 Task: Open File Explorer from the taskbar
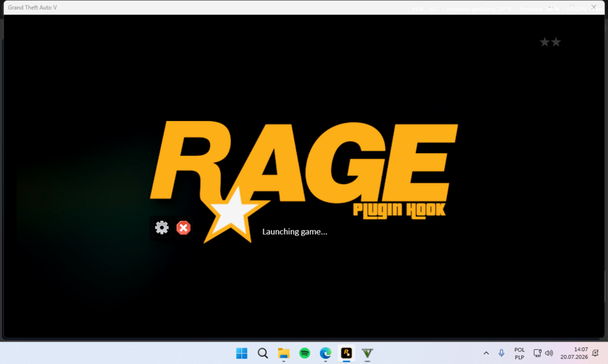(283, 353)
